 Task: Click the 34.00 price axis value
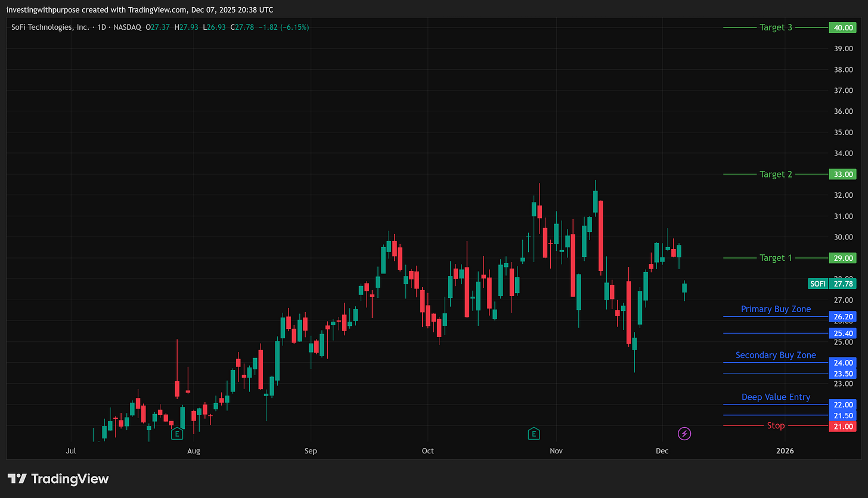pyautogui.click(x=842, y=153)
